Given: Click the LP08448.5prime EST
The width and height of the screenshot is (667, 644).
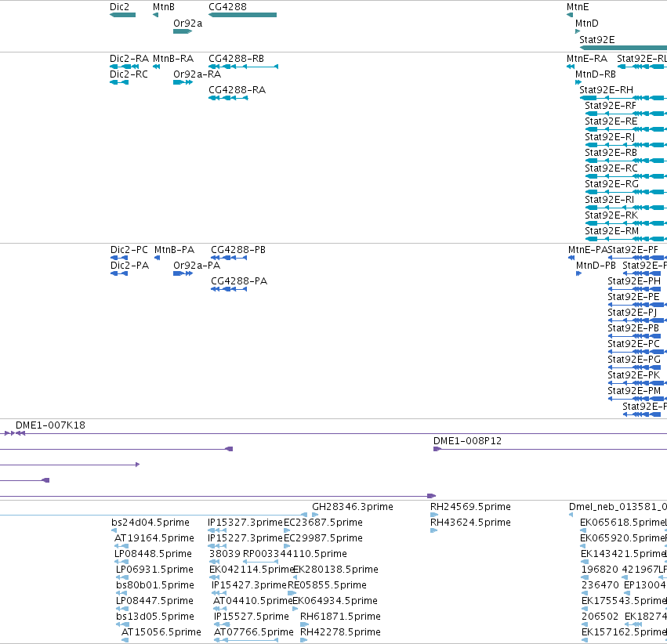Looking at the screenshot, I should 121,562.
